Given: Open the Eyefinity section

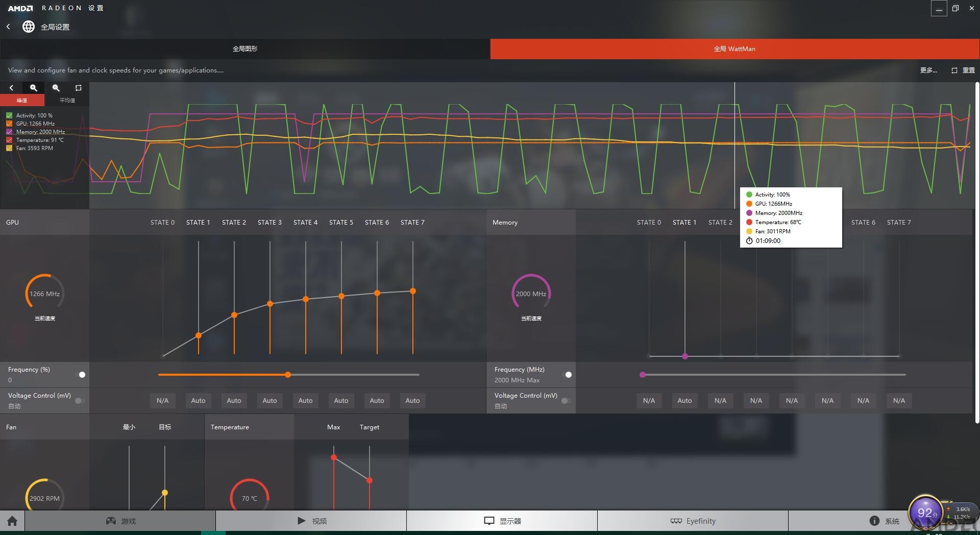Looking at the screenshot, I should pos(693,521).
